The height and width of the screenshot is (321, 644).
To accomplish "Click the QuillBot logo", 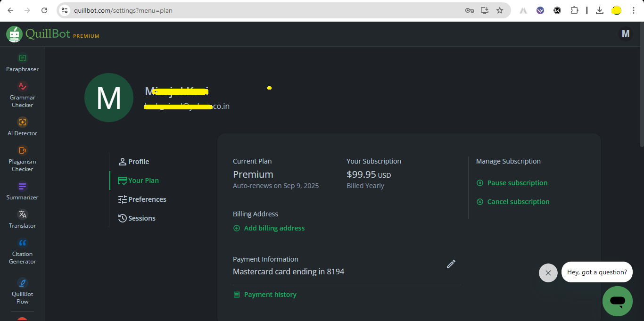I will pos(38,34).
